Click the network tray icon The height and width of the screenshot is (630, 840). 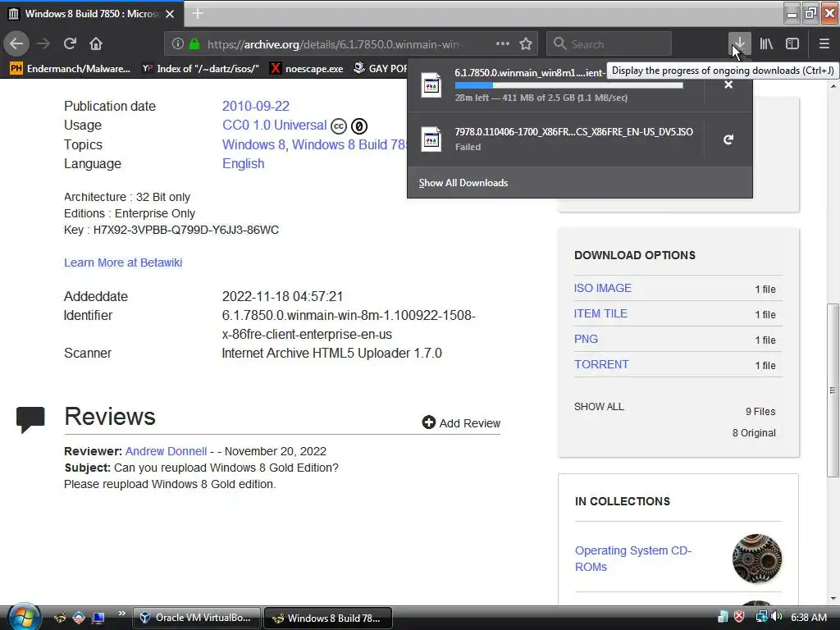(760, 617)
